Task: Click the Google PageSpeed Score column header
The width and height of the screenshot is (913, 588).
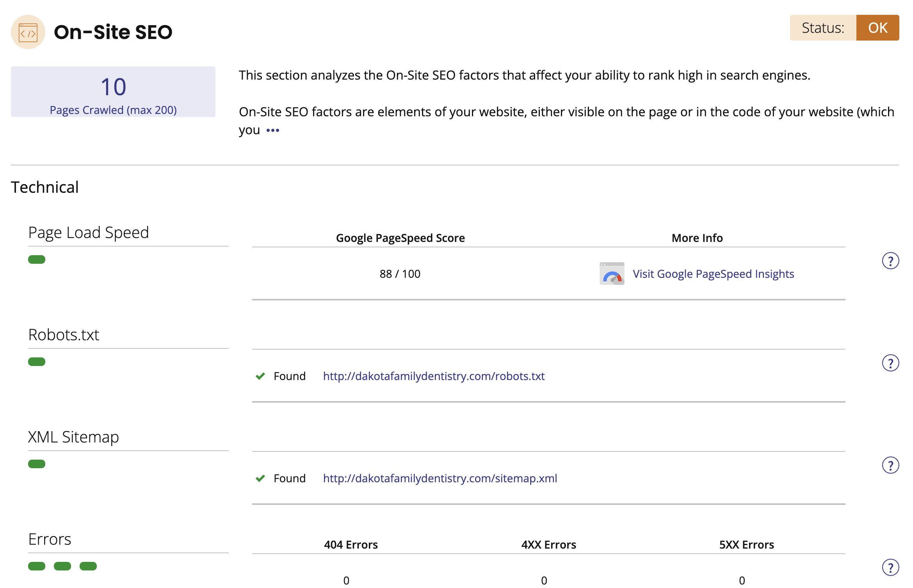Action: pos(400,238)
